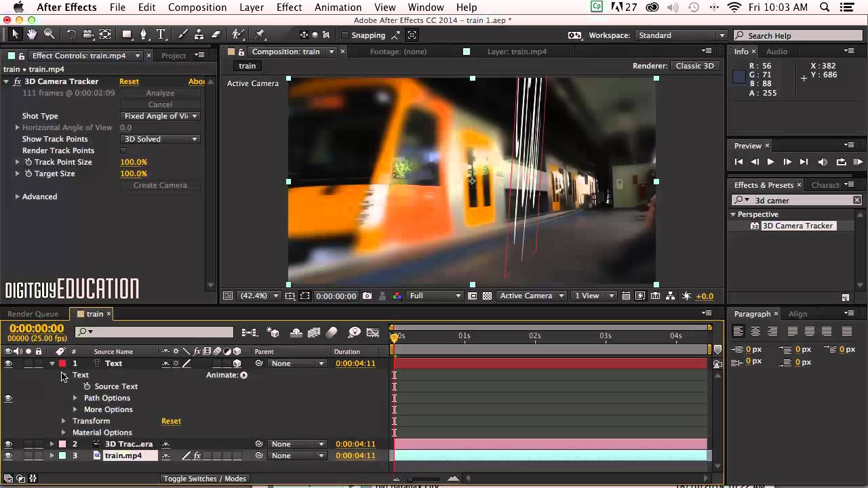Open the Show Track Points dropdown
The width and height of the screenshot is (868, 488).
coord(160,139)
